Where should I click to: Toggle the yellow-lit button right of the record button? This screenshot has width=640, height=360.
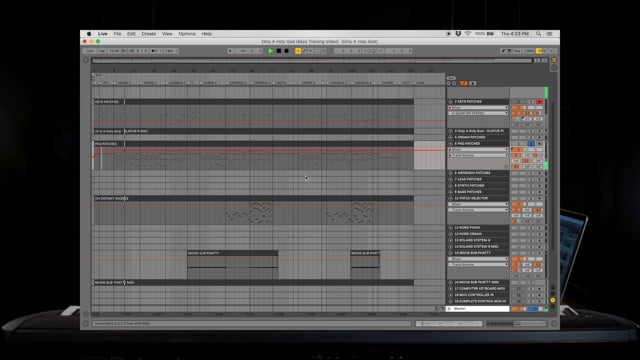tap(298, 51)
